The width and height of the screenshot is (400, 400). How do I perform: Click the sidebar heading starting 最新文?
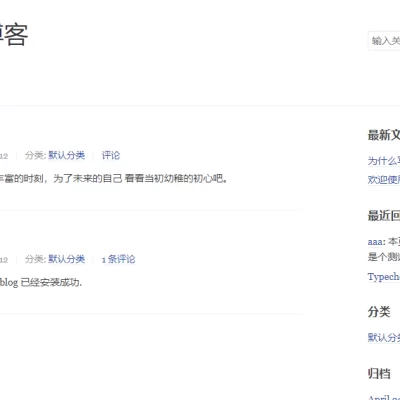(x=384, y=135)
